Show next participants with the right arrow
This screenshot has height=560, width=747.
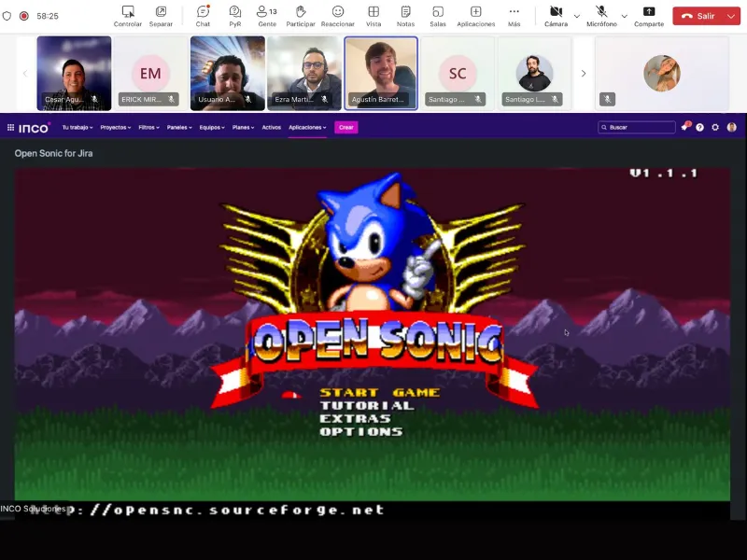pos(584,73)
